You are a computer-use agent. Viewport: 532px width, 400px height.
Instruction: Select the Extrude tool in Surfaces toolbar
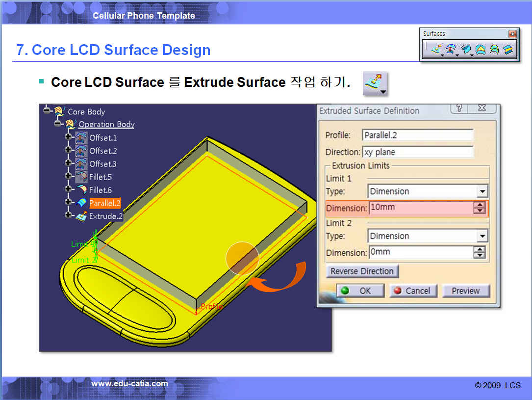point(435,49)
